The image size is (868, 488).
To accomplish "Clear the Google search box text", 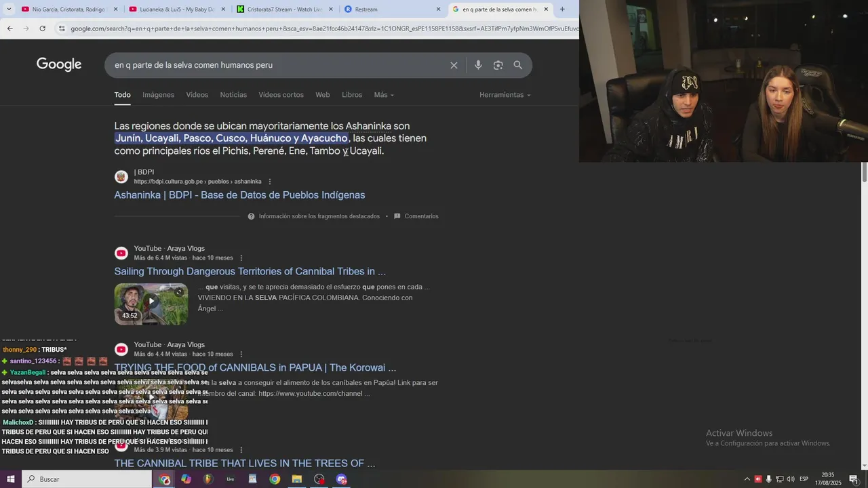I will point(454,65).
